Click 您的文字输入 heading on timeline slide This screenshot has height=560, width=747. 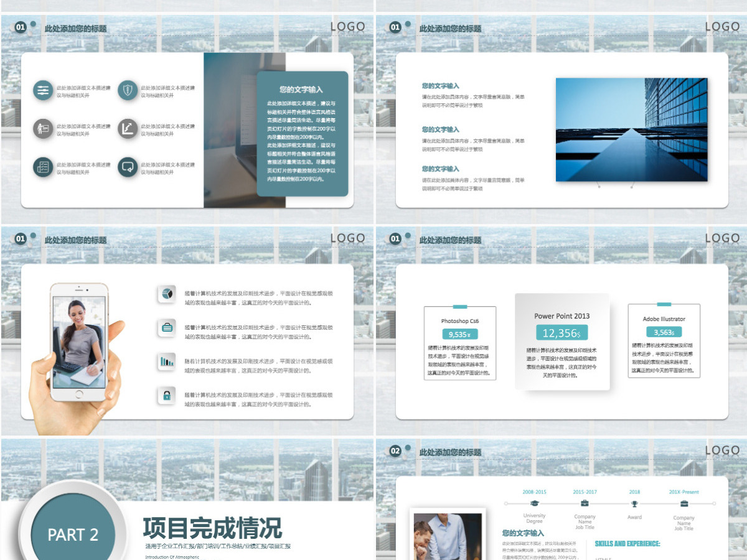[523, 533]
